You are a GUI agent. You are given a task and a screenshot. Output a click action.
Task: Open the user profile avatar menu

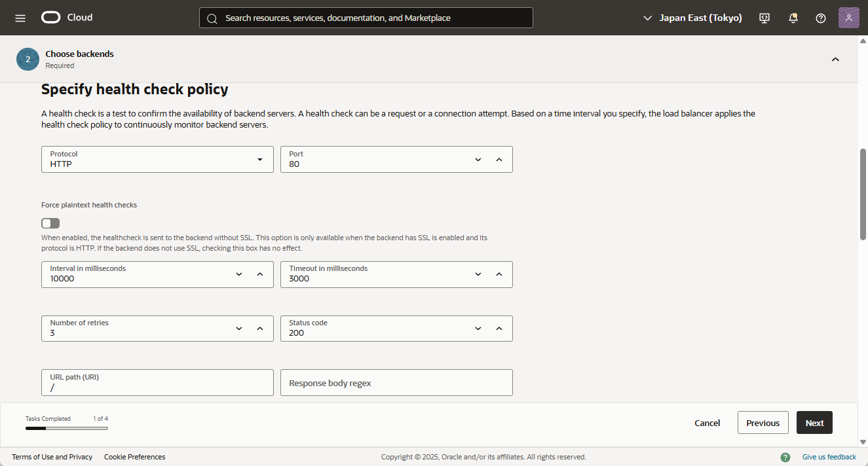pyautogui.click(x=848, y=18)
